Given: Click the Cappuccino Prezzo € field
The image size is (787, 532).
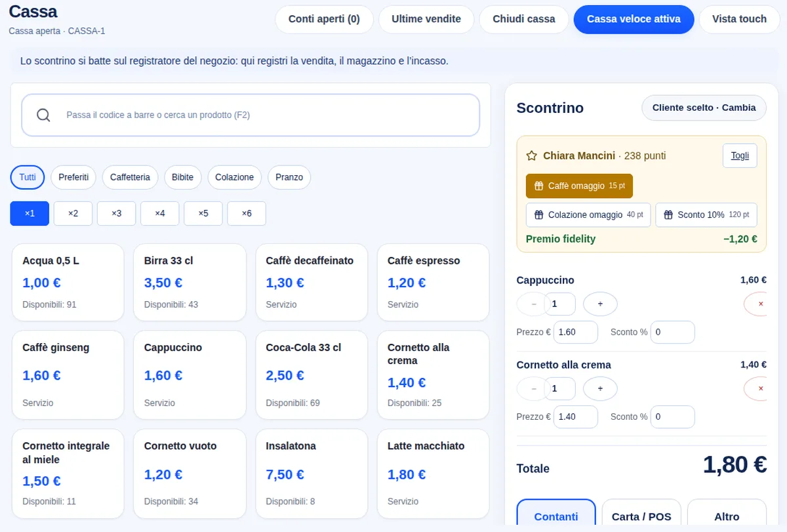Looking at the screenshot, I should (x=576, y=333).
